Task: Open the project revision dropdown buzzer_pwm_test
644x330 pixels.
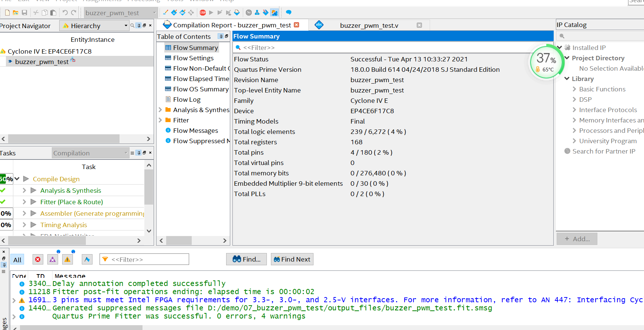Action: click(x=121, y=13)
